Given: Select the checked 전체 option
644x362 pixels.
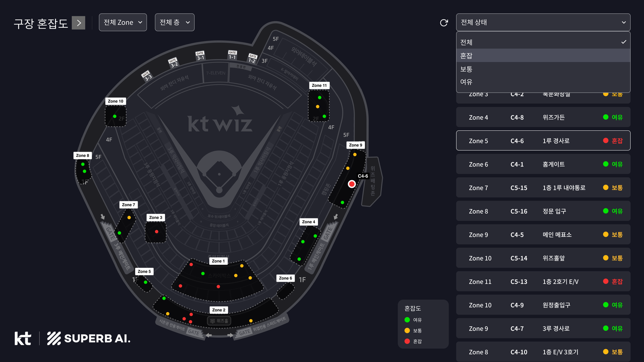Looking at the screenshot, I should pyautogui.click(x=543, y=42).
